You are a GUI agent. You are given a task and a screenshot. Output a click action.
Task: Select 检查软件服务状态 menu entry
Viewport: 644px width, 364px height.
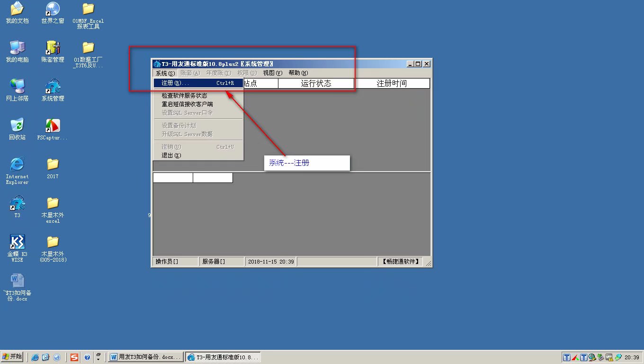pyautogui.click(x=184, y=96)
